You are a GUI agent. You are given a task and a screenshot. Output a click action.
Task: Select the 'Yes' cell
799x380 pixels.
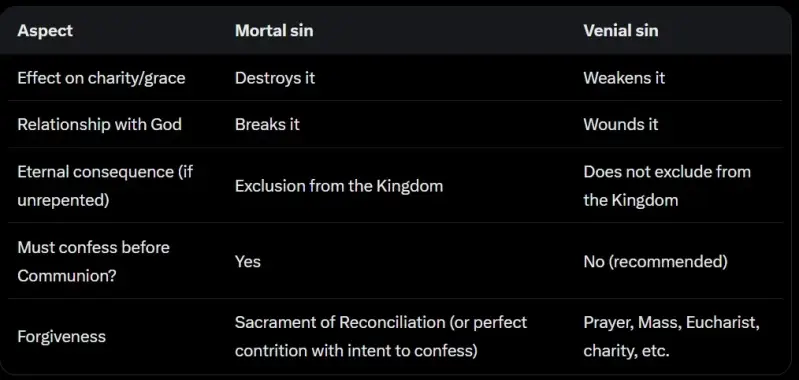248,262
